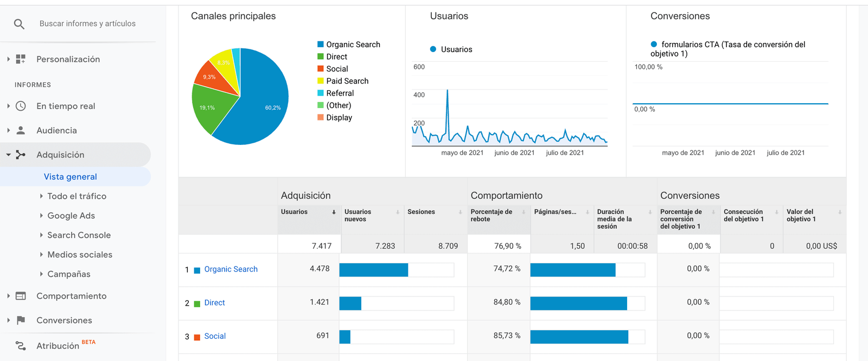This screenshot has height=361, width=868.
Task: Sort table by Usuarios nuevos column
Action: pyautogui.click(x=358, y=216)
